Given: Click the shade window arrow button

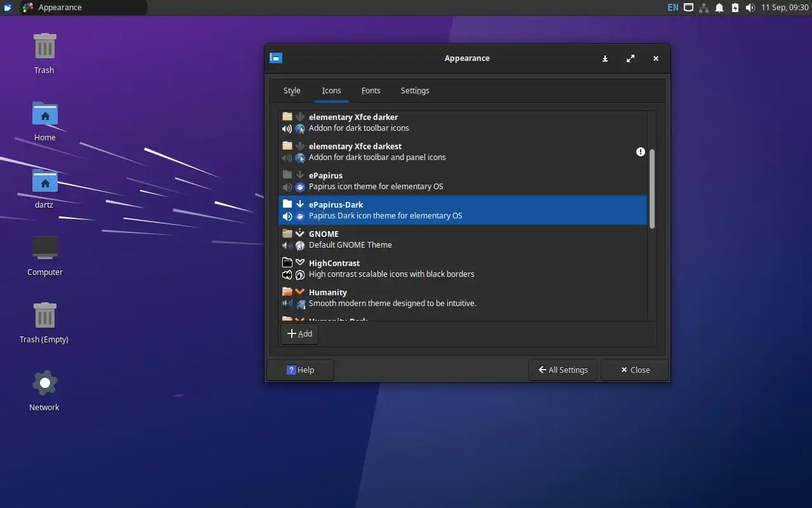Looking at the screenshot, I should pos(605,58).
